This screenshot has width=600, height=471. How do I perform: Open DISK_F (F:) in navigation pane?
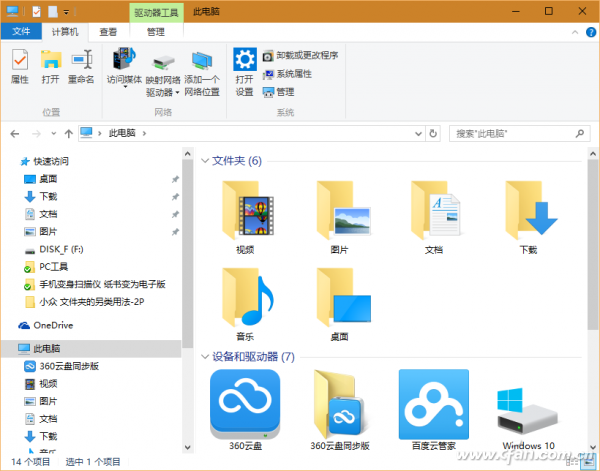coord(54,249)
